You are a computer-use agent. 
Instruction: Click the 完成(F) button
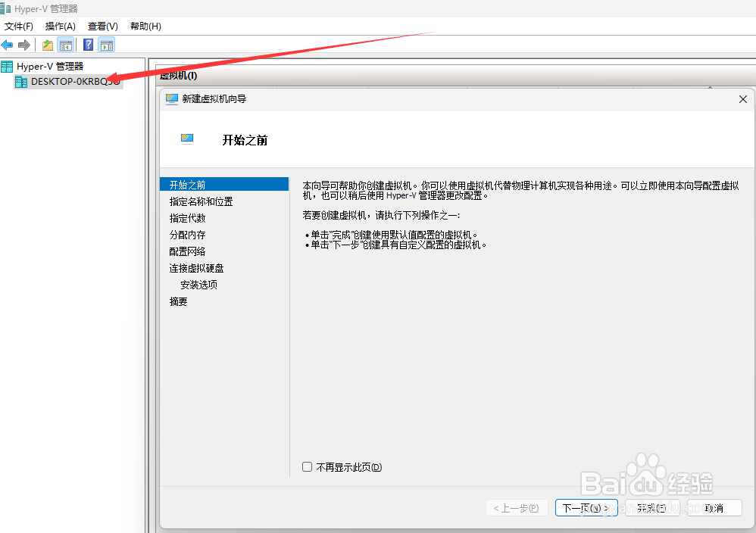(x=652, y=508)
